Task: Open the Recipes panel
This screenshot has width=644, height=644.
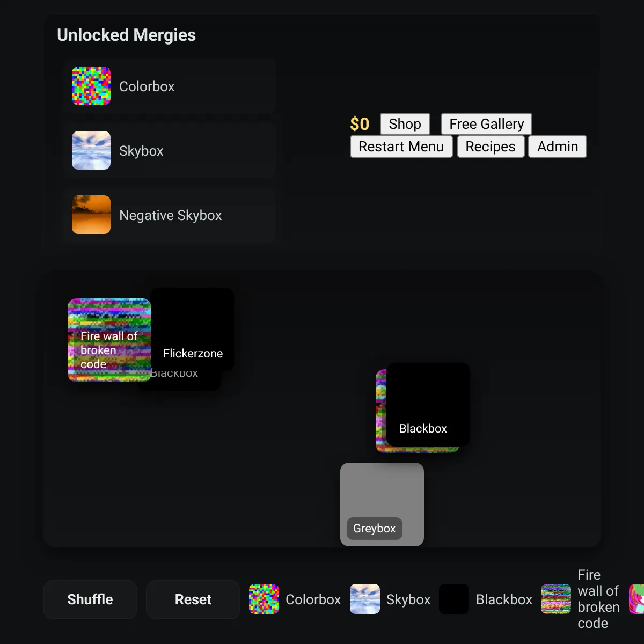Action: pos(490,147)
